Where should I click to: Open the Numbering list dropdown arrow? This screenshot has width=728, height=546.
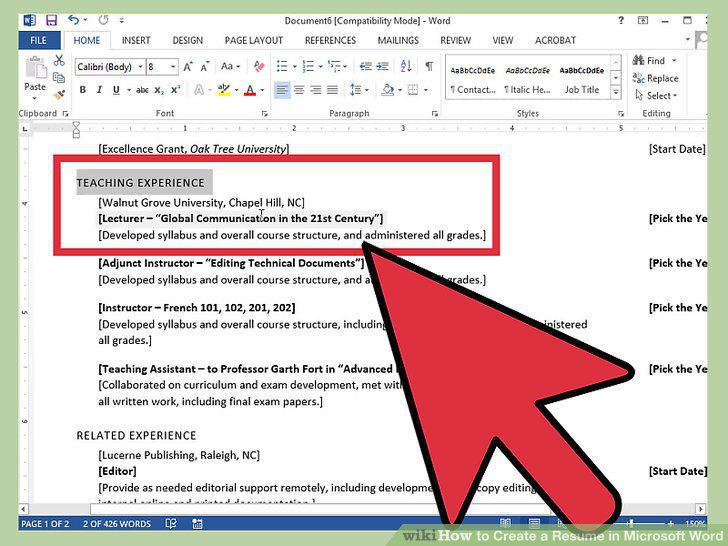click(x=320, y=67)
